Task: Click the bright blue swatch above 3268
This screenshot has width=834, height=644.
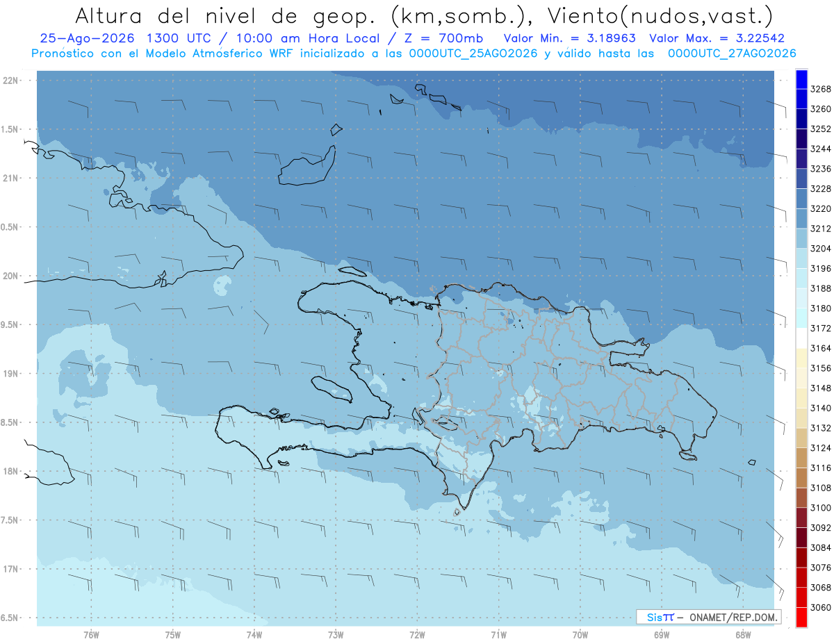Action: tap(801, 79)
